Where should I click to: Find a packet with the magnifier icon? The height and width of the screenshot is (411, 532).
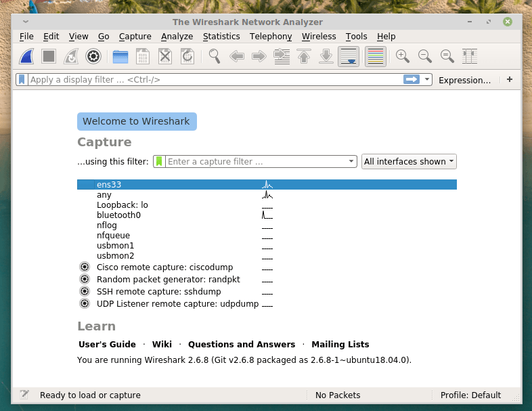tap(215, 56)
